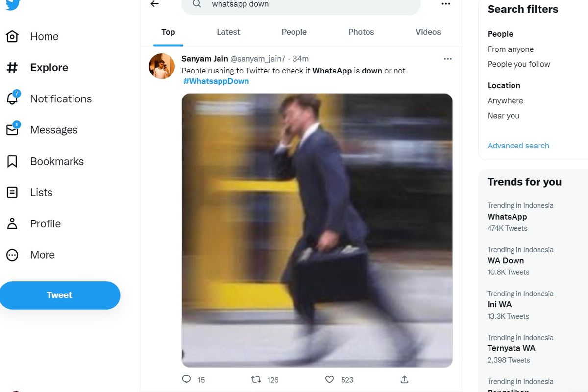Open your Messages inbox
The height and width of the screenshot is (392, 588).
54,130
